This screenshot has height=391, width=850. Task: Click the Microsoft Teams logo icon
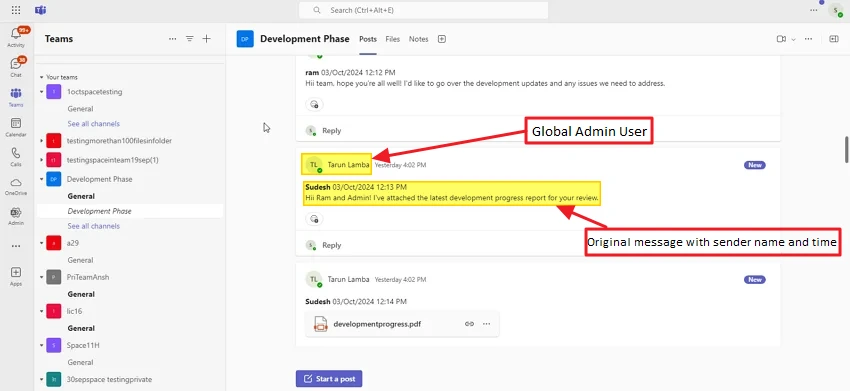(x=41, y=10)
